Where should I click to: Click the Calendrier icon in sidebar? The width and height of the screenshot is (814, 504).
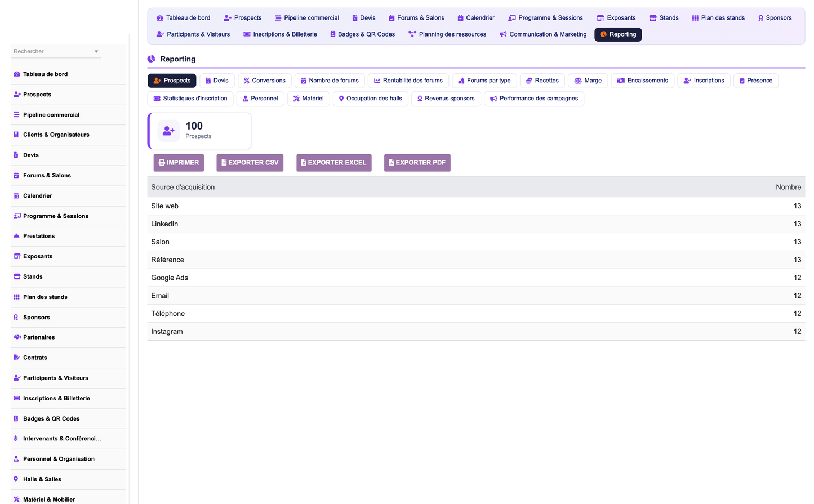point(16,196)
